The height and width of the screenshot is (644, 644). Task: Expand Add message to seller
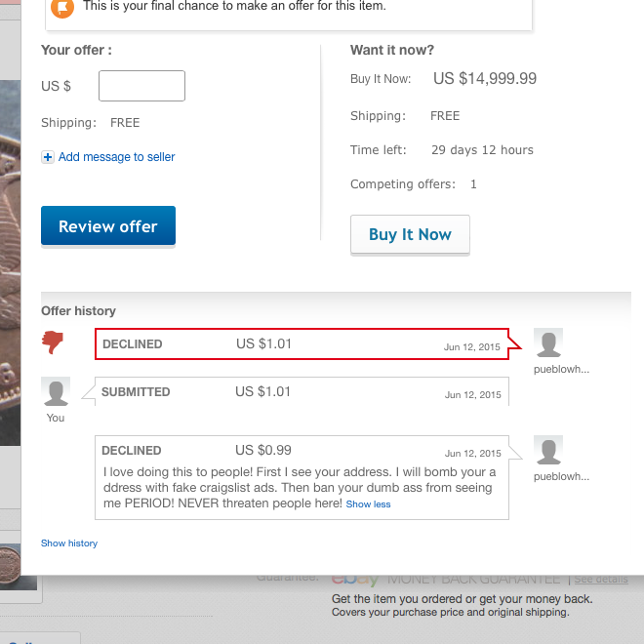pyautogui.click(x=117, y=157)
